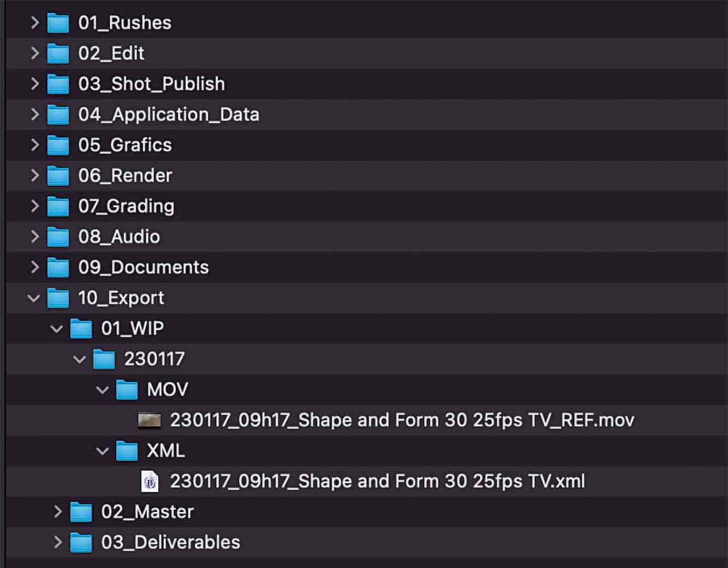Click the 05_Grafics folder icon
The height and width of the screenshot is (568, 728).
click(58, 145)
